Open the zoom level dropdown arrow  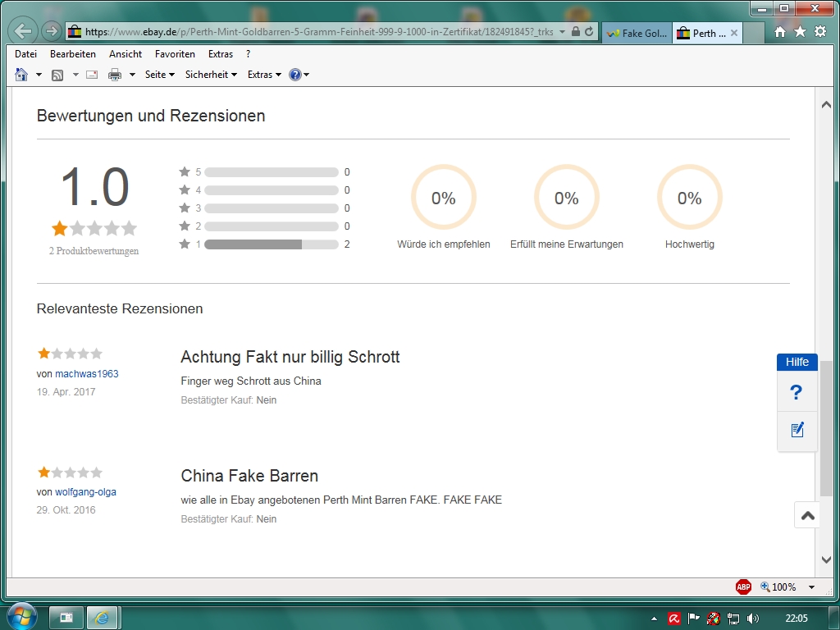coord(811,587)
